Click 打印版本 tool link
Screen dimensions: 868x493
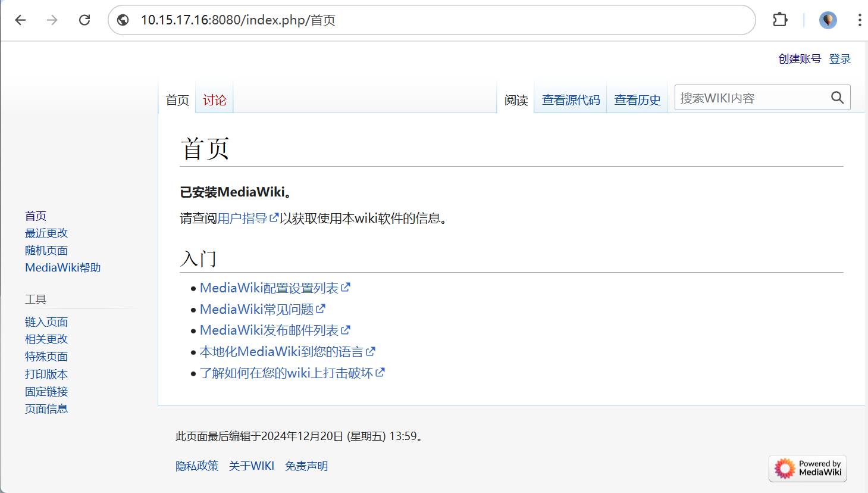(x=46, y=375)
